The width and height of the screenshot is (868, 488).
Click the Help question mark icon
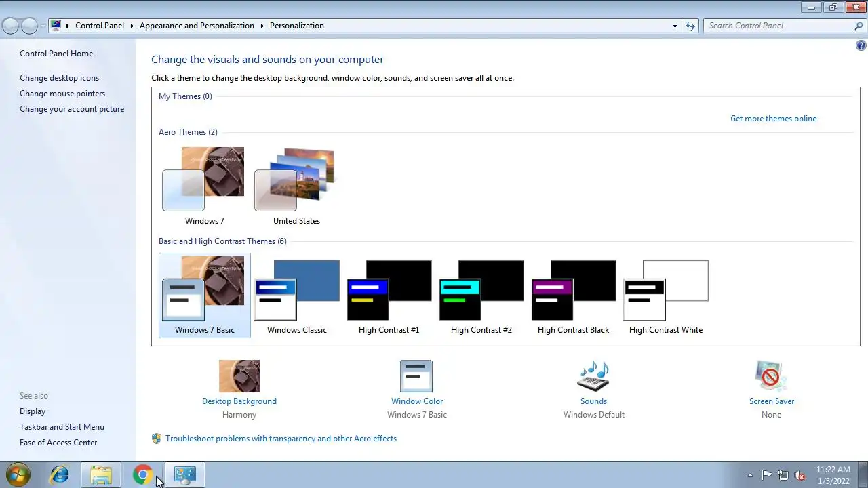[861, 46]
